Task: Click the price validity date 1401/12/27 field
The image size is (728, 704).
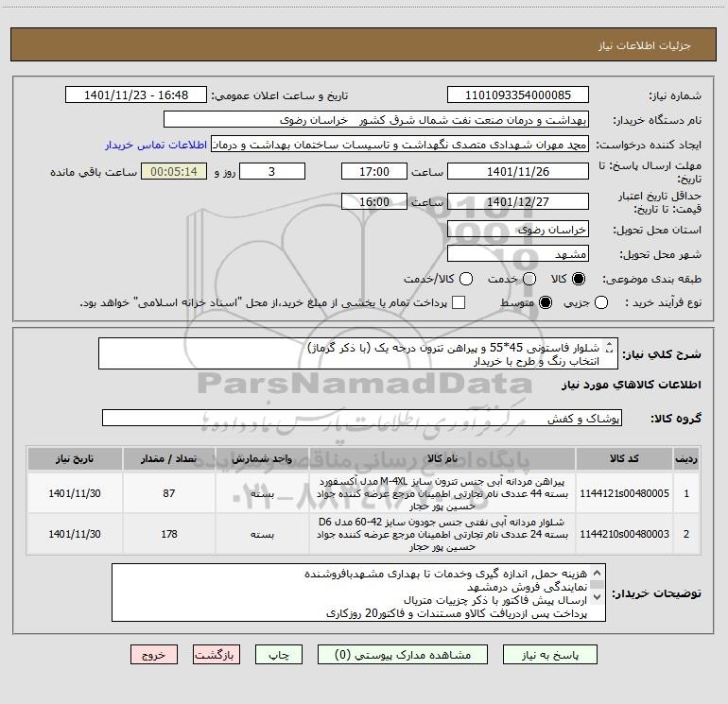Action: click(518, 201)
